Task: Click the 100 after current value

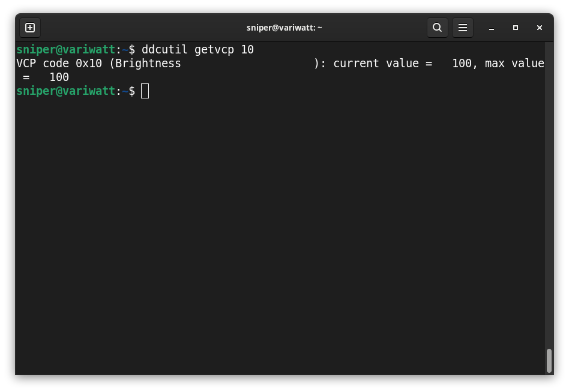Action: (x=462, y=64)
